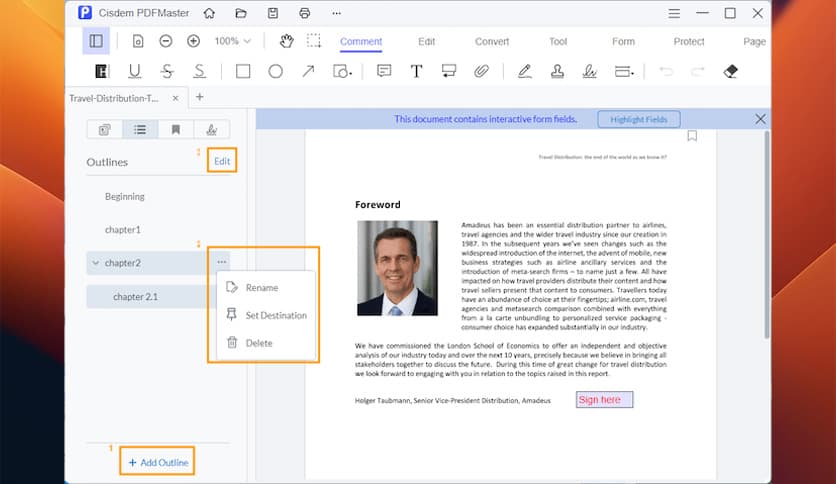Open chapter2 ellipsis options menu
This screenshot has height=484, width=836.
(x=222, y=262)
